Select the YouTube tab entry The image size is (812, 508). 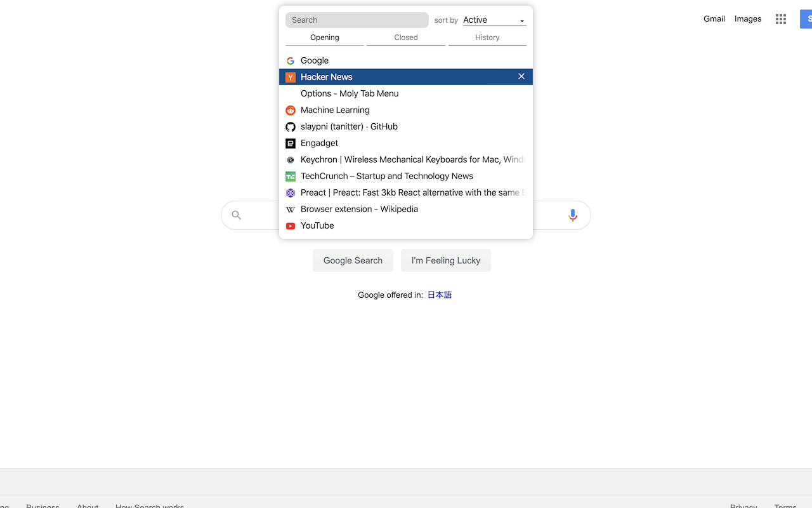[406, 225]
